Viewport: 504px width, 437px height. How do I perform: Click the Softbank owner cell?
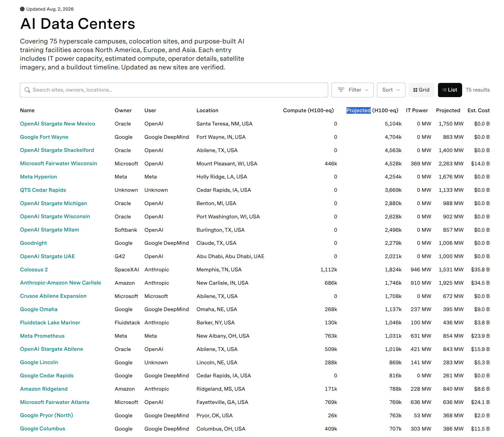click(126, 230)
